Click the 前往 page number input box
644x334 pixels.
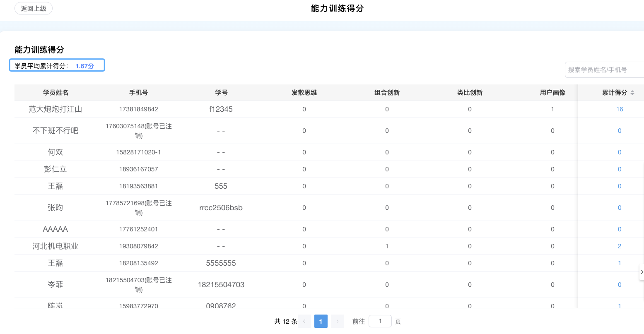click(380, 321)
